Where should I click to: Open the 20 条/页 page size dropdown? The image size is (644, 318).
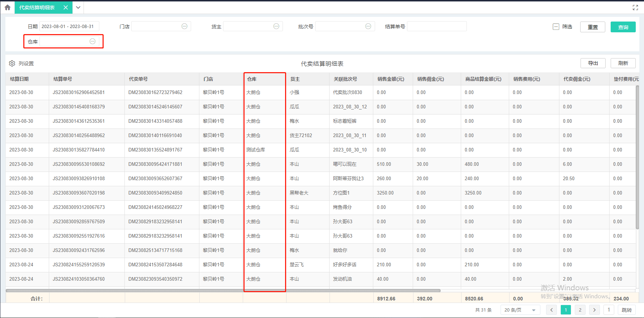(520, 310)
